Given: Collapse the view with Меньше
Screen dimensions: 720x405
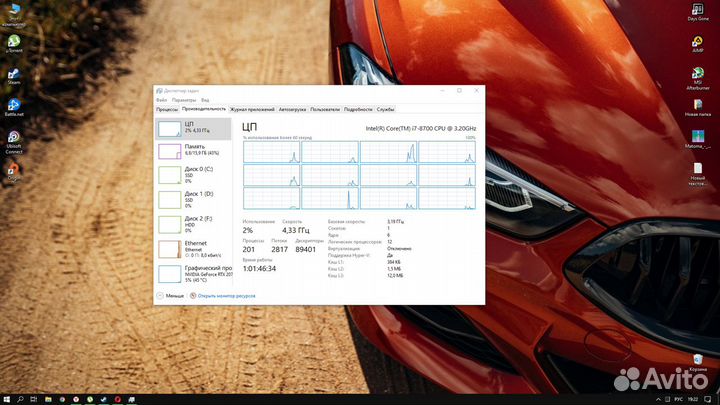Looking at the screenshot, I should tap(171, 296).
